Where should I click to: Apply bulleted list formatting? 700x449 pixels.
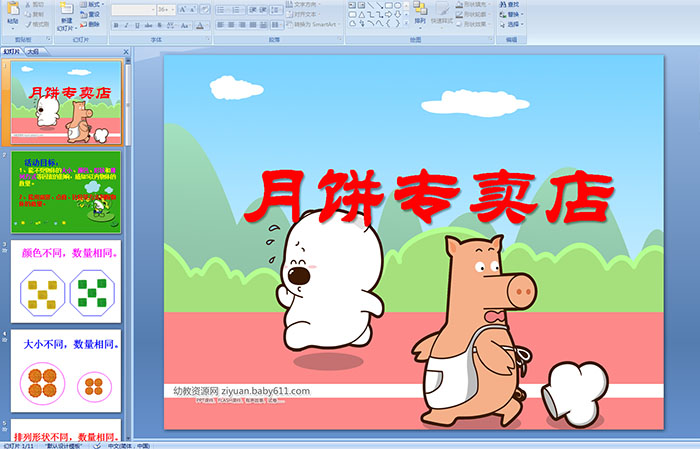(x=221, y=10)
